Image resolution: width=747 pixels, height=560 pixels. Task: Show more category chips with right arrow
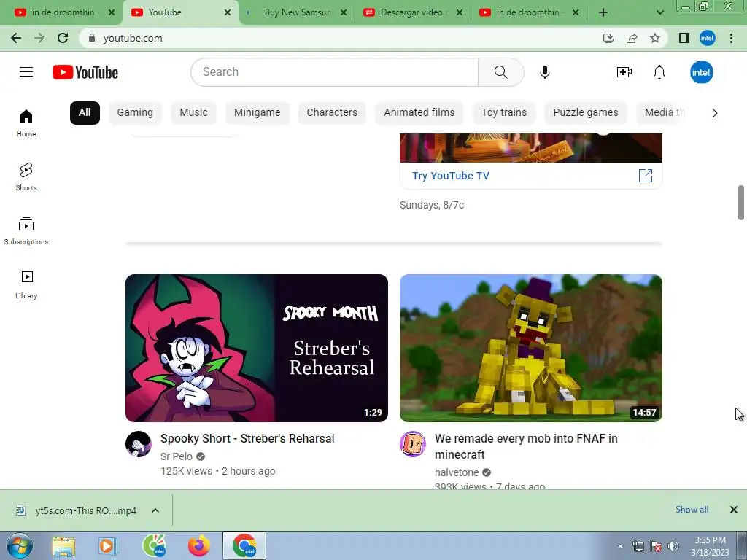pyautogui.click(x=715, y=113)
